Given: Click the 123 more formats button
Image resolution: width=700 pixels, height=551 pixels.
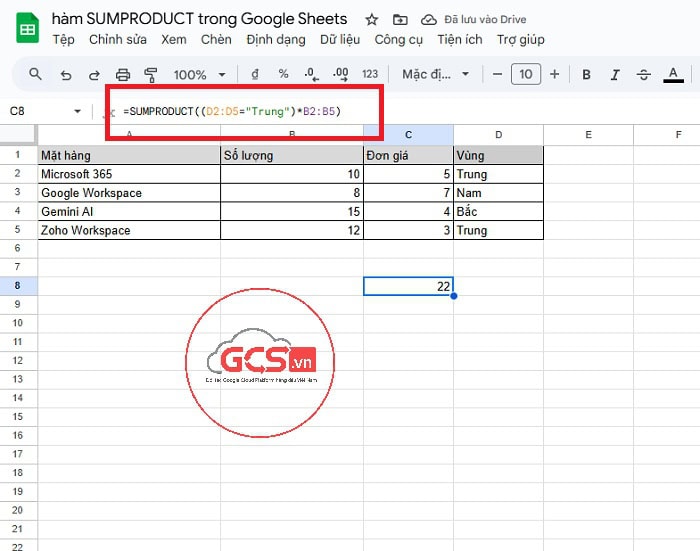Looking at the screenshot, I should (x=370, y=74).
